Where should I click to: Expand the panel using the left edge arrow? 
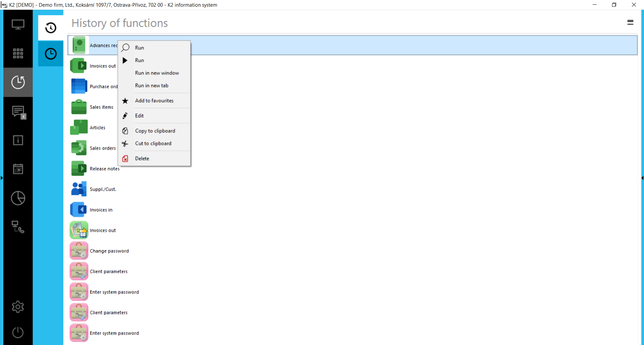pos(2,178)
